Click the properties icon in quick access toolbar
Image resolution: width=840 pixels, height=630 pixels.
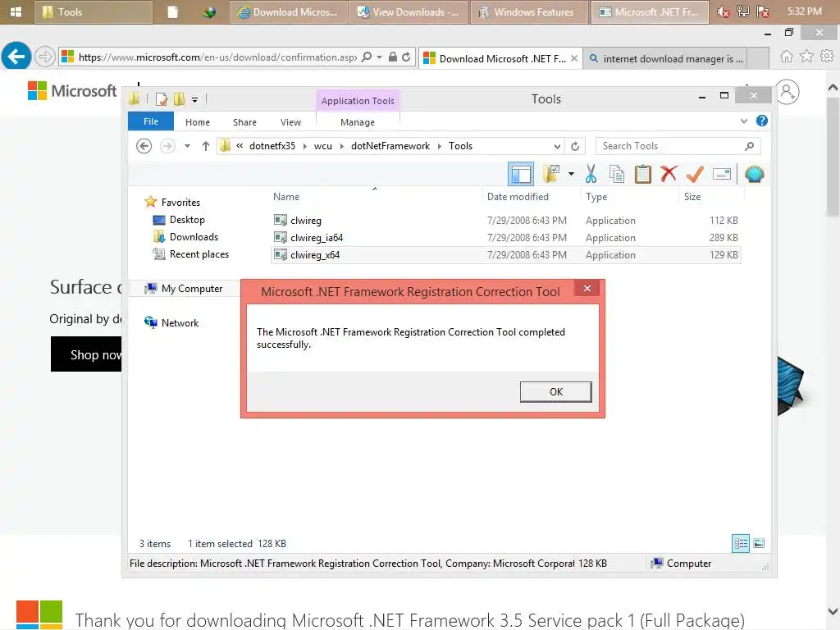tap(162, 99)
